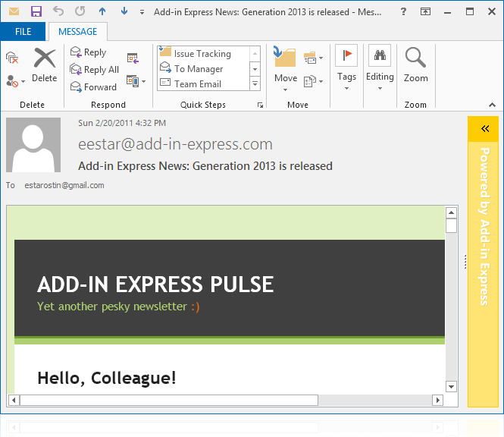Click the Ignore conversation icon

pyautogui.click(x=12, y=58)
